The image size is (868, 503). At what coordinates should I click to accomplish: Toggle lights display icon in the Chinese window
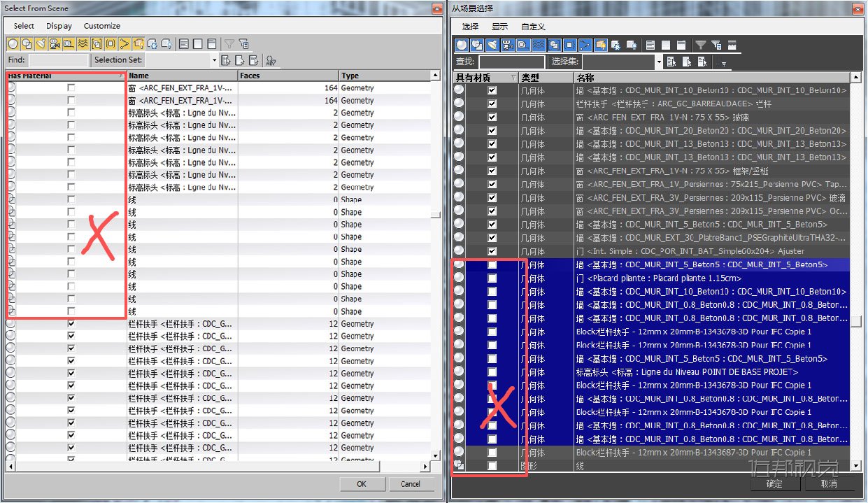pyautogui.click(x=492, y=45)
